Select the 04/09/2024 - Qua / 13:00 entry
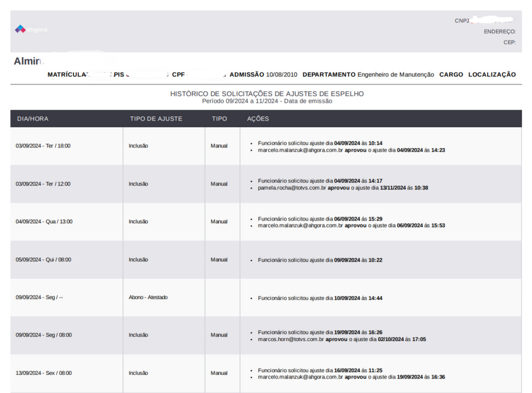Screen dimensions: 532x393 [44, 222]
